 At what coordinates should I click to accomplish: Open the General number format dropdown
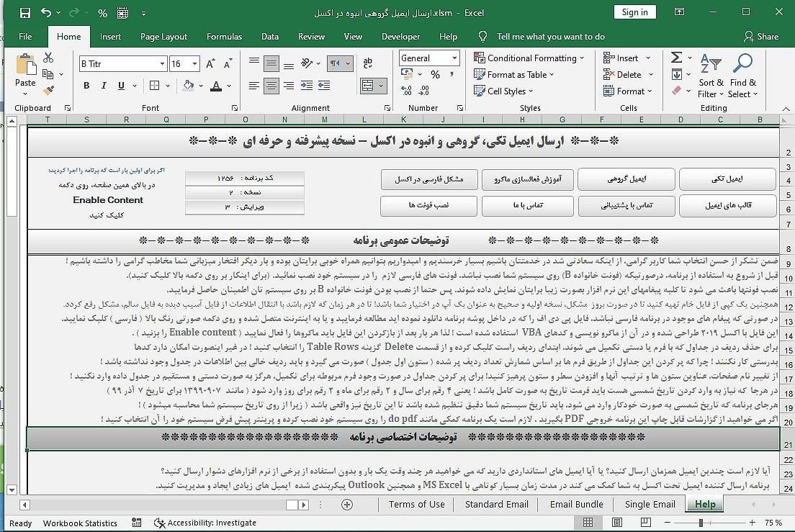click(455, 58)
